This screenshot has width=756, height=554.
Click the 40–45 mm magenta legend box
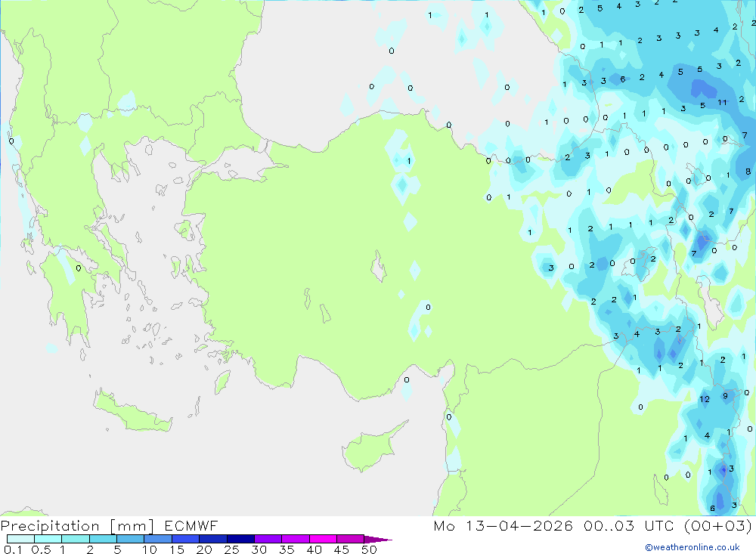pyautogui.click(x=323, y=539)
